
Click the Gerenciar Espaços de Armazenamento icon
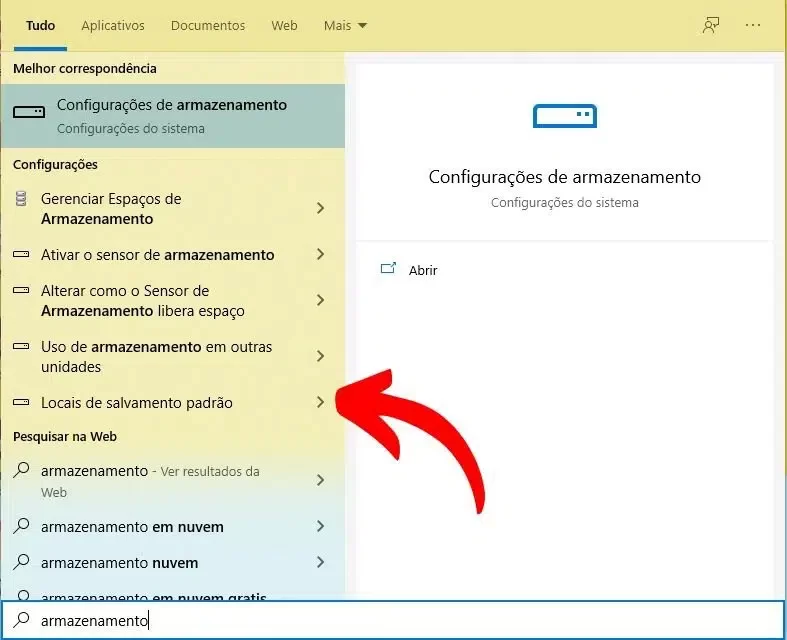(x=21, y=199)
